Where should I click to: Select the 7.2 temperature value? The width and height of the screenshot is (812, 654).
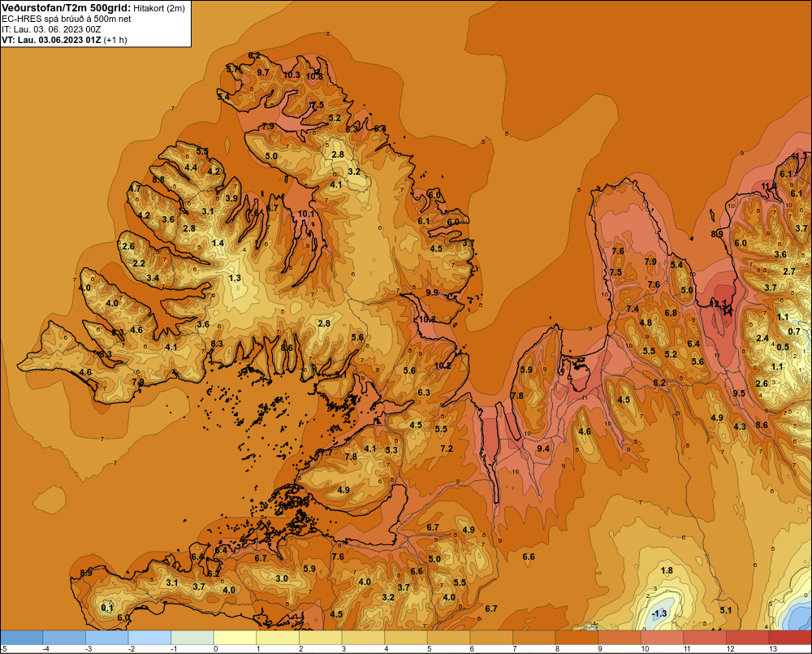[x=447, y=448]
